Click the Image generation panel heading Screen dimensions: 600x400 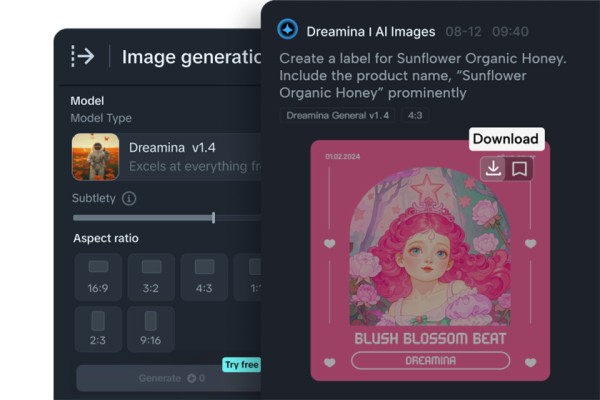(x=191, y=57)
